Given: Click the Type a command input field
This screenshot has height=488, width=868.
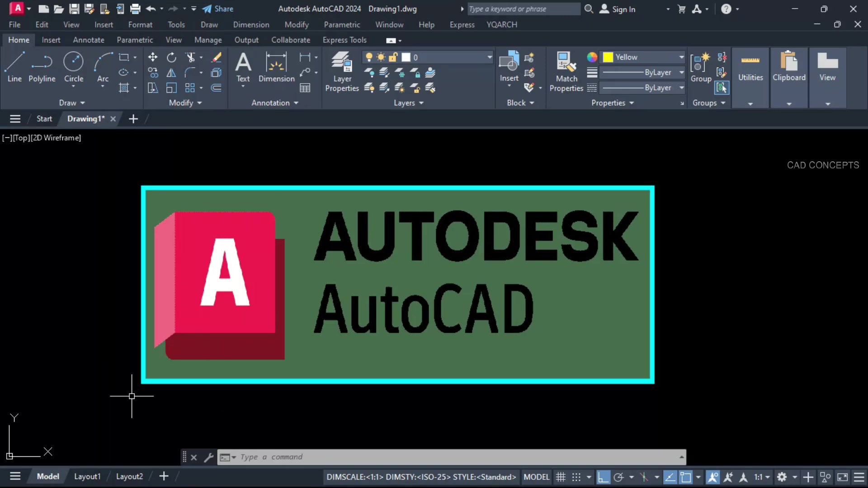Looking at the screenshot, I should pyautogui.click(x=362, y=457).
